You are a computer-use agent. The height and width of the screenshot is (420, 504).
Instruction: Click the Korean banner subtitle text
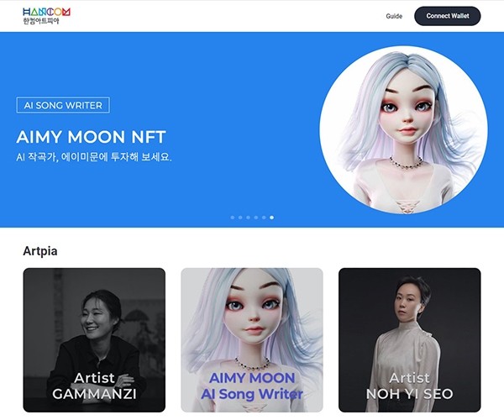tap(94, 157)
